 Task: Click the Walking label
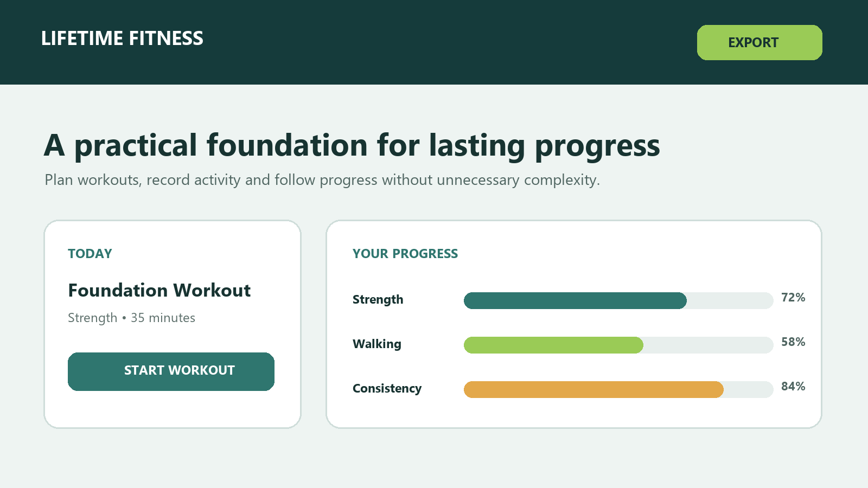tap(377, 344)
